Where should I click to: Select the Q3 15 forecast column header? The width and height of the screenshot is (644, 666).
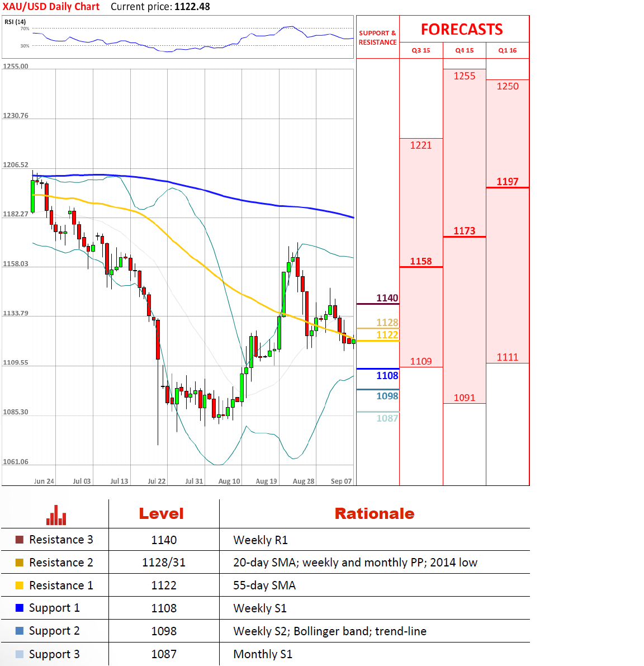pos(421,50)
